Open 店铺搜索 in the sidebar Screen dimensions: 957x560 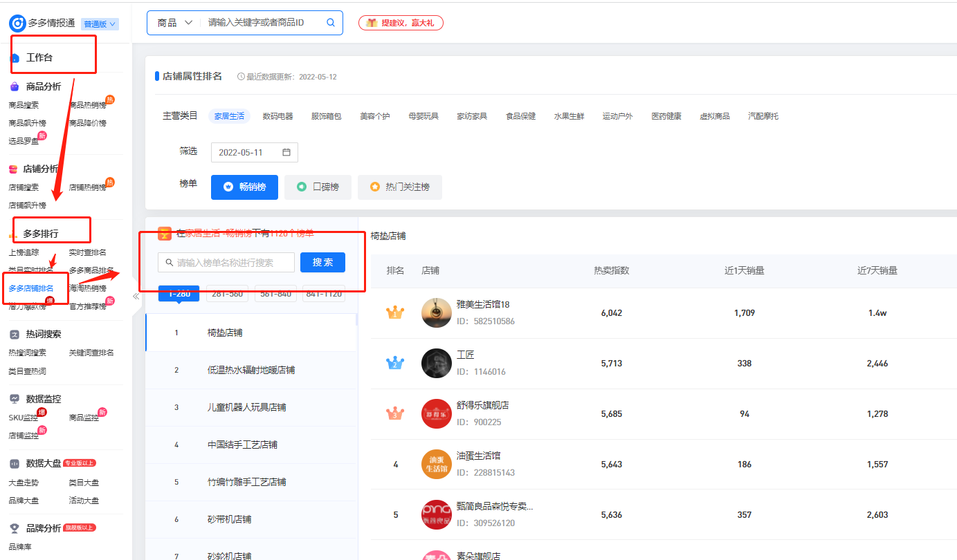tap(24, 187)
